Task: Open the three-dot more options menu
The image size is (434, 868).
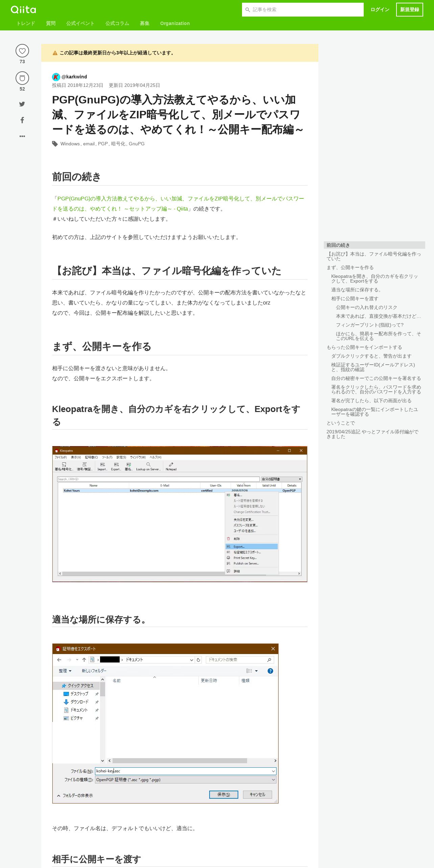Action: point(22,136)
